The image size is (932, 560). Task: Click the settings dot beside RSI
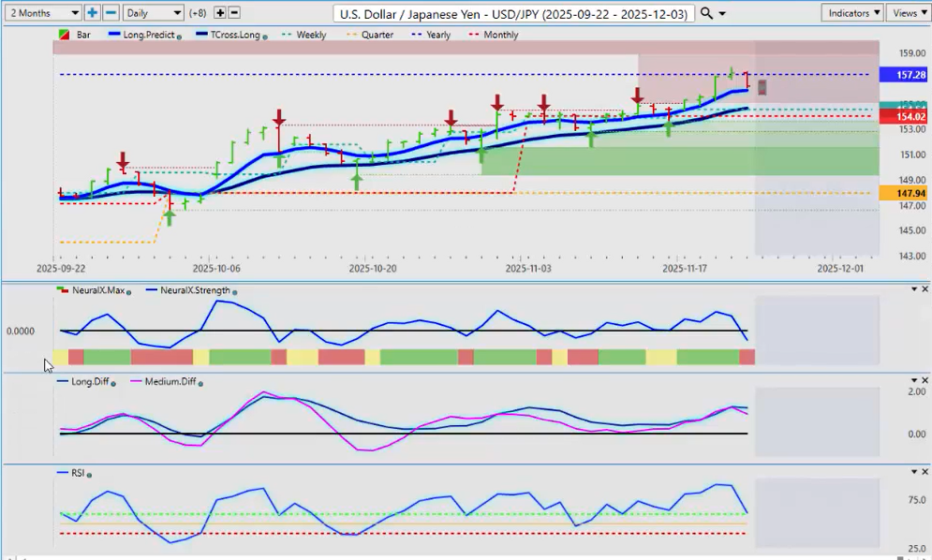coord(89,476)
